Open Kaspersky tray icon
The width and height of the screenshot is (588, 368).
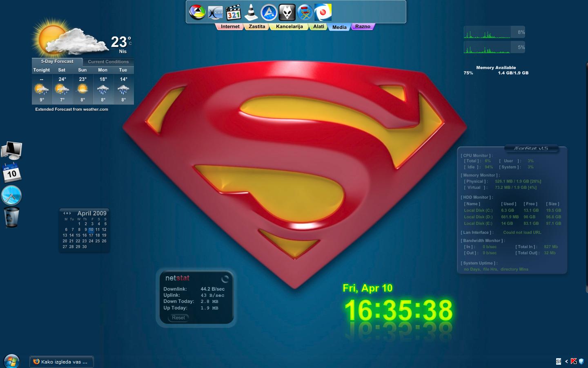coord(574,361)
